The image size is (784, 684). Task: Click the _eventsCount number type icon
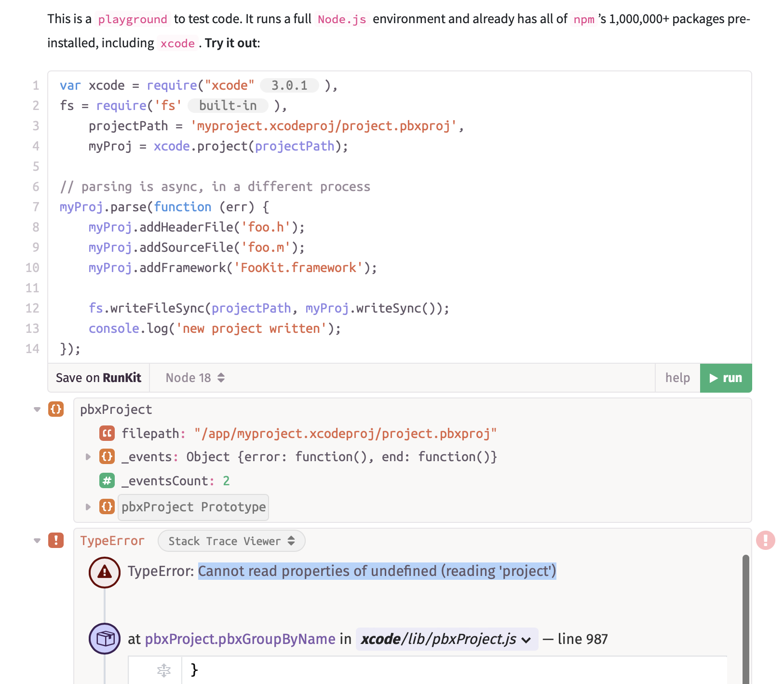click(107, 480)
